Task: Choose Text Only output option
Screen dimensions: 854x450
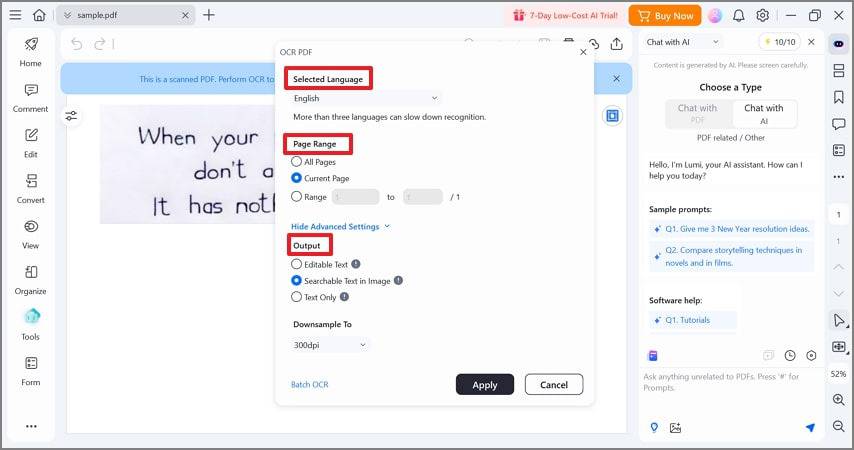Action: (x=296, y=297)
